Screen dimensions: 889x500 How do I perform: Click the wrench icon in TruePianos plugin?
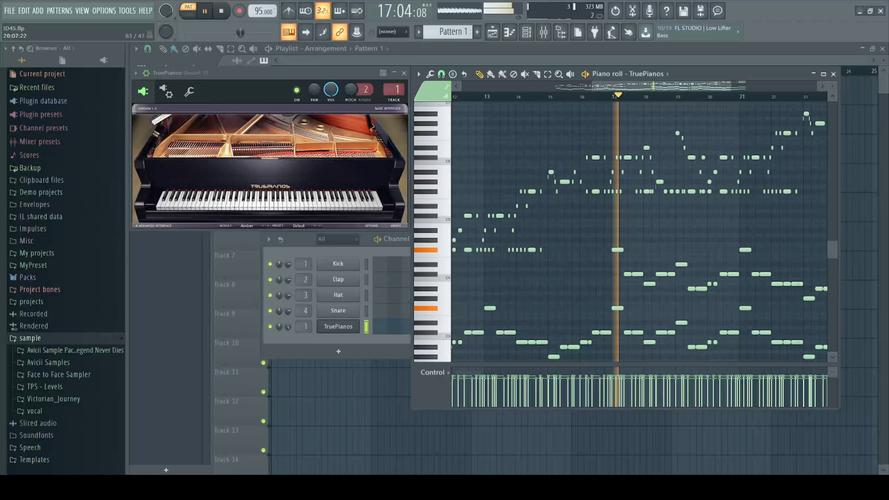click(189, 92)
